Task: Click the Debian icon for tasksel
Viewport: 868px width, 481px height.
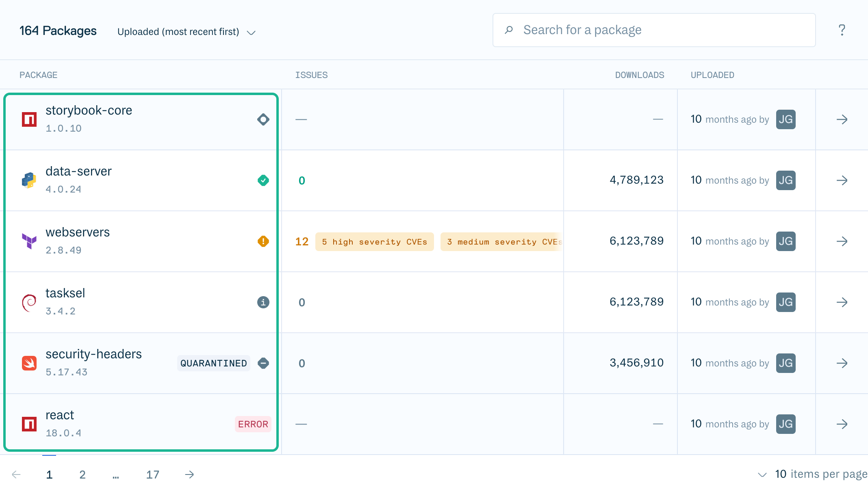Action: (x=29, y=302)
